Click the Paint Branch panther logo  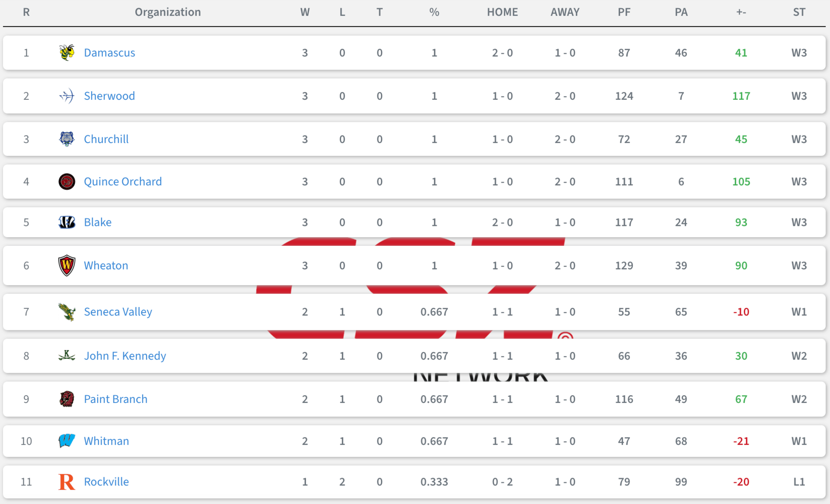point(67,399)
